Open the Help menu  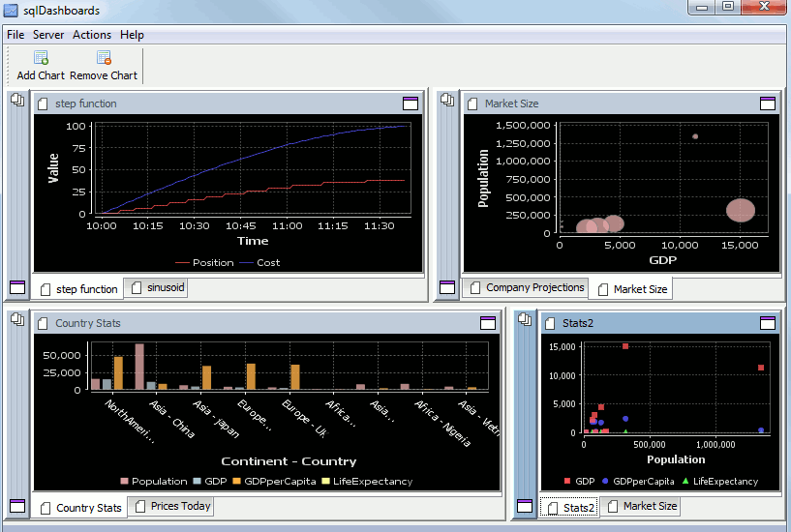click(132, 35)
